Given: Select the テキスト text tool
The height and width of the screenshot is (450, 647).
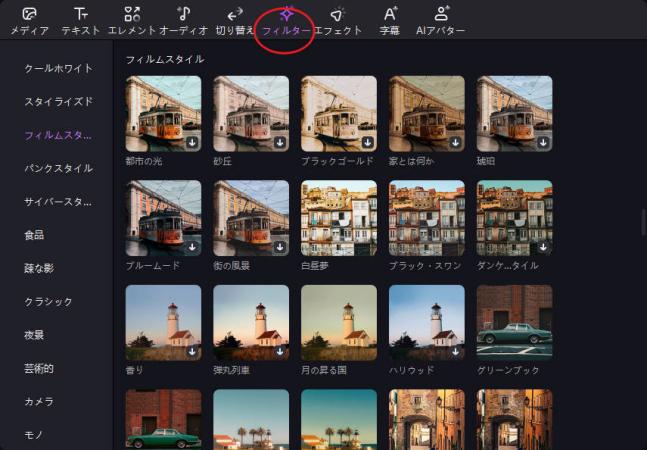Looking at the screenshot, I should click(x=80, y=21).
